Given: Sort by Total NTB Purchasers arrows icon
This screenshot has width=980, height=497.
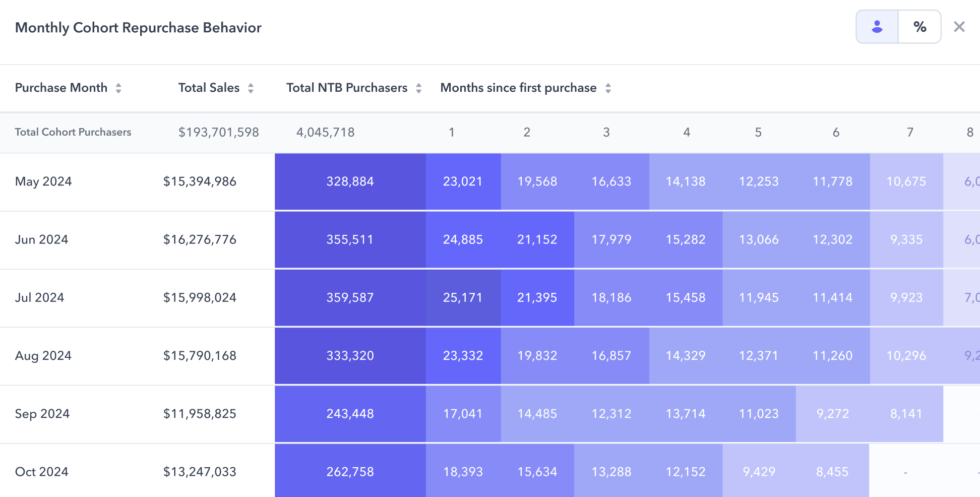Looking at the screenshot, I should (x=418, y=88).
